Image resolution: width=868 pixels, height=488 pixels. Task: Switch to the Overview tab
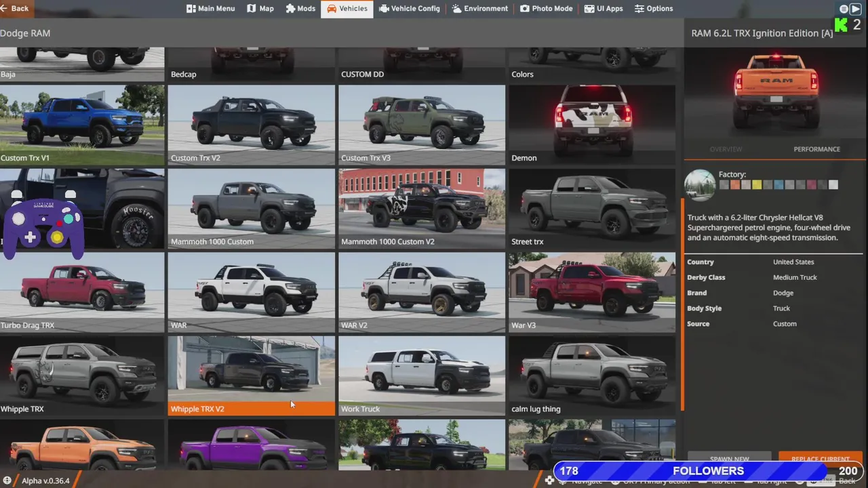(x=726, y=149)
